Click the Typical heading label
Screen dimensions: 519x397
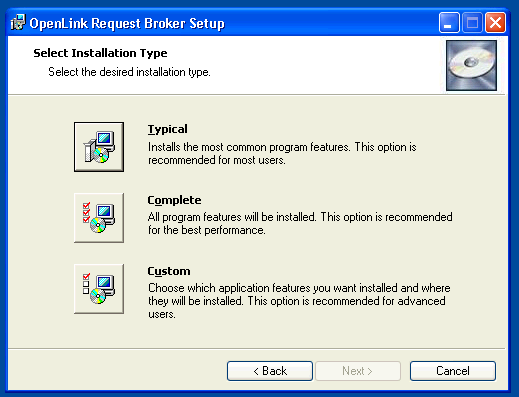click(168, 129)
